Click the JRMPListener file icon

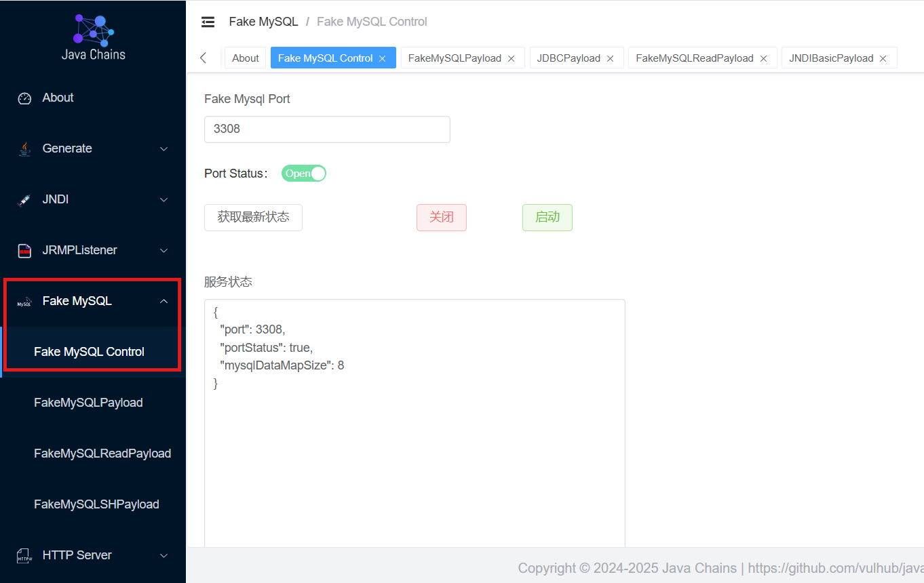(24, 251)
